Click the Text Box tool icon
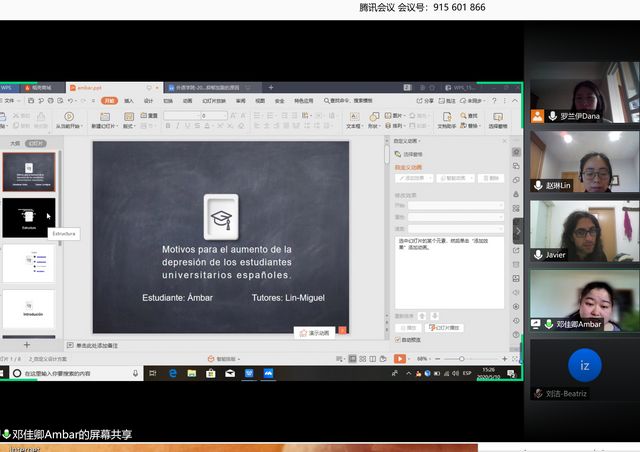 [x=354, y=116]
